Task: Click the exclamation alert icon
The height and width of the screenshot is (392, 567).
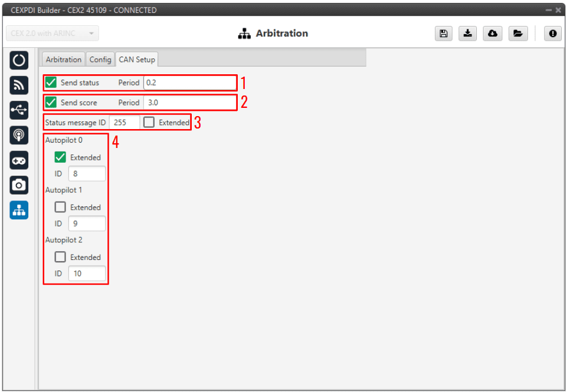Action: [x=552, y=33]
